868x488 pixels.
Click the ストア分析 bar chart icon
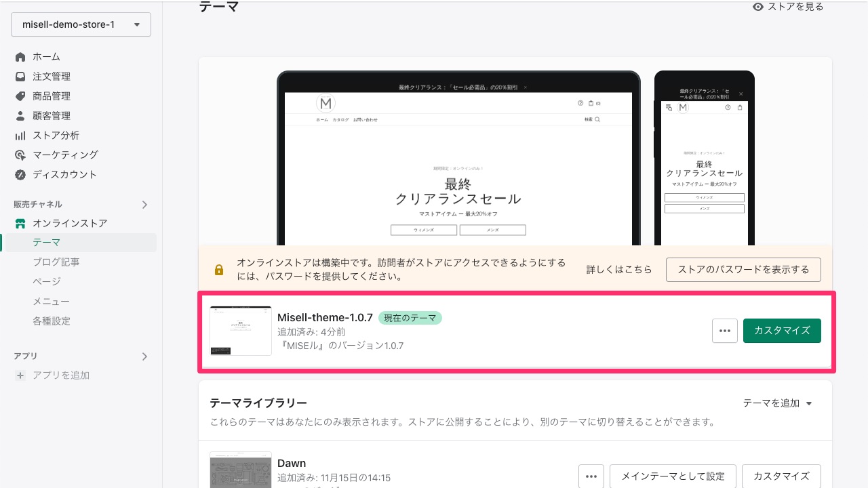click(x=20, y=136)
